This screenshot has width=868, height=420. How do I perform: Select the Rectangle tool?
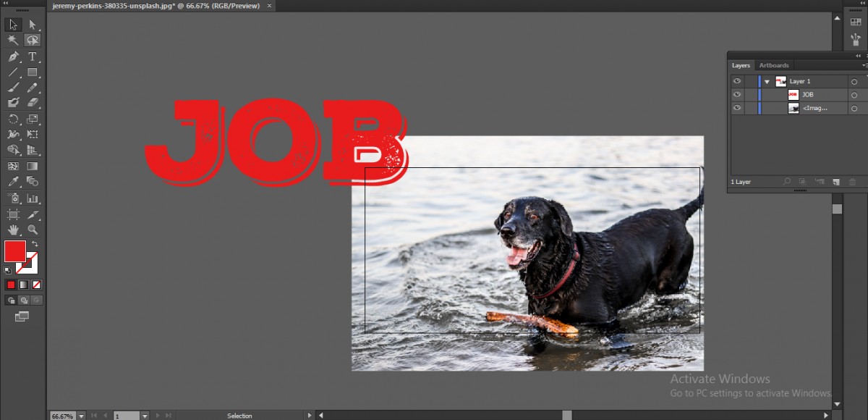coord(33,72)
